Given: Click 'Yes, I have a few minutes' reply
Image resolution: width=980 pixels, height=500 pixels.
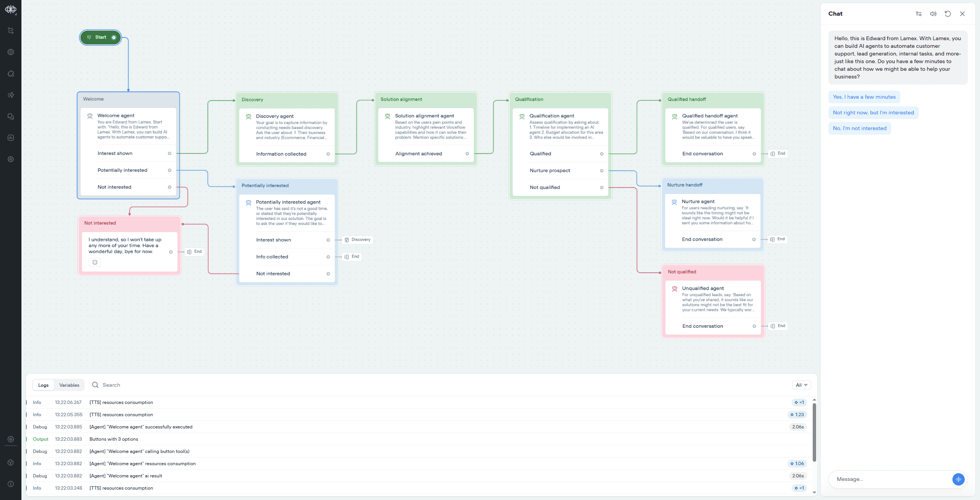Looking at the screenshot, I should pos(864,97).
